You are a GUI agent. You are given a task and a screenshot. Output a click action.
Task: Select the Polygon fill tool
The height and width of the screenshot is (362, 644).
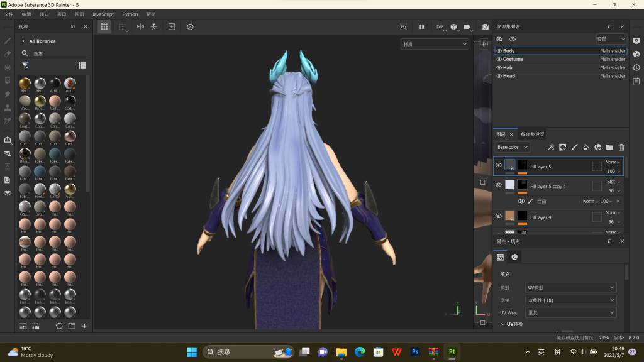[8, 80]
